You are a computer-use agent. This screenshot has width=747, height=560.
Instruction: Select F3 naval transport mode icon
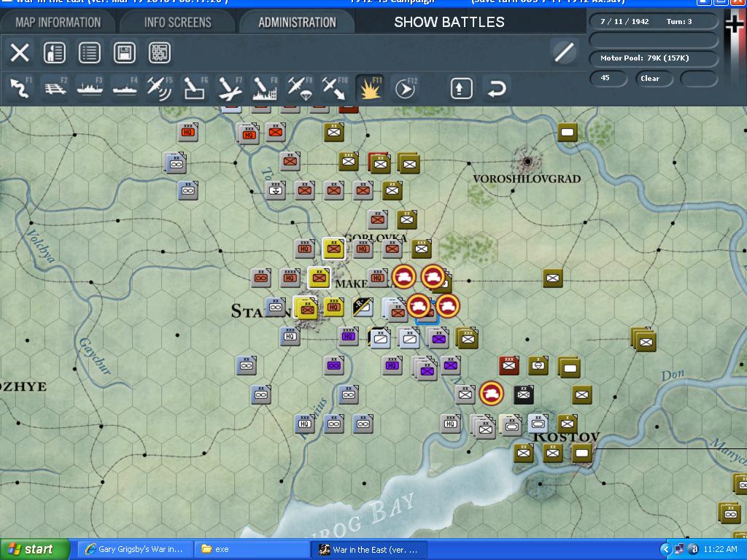(x=90, y=88)
